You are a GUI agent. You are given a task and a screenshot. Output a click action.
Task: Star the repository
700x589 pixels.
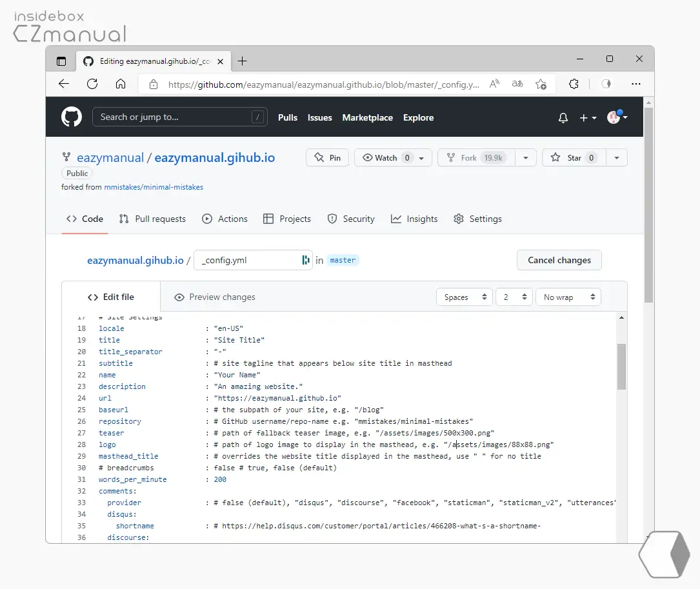click(574, 157)
